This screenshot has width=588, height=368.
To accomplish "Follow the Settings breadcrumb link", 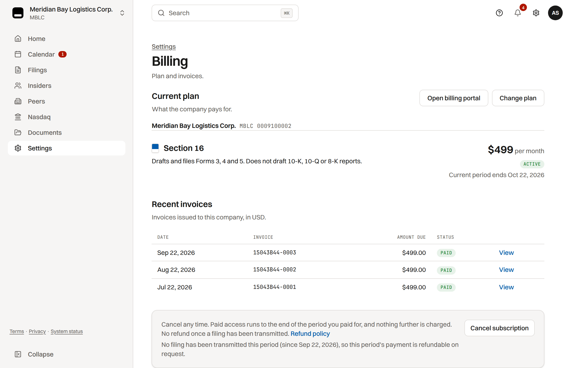I will 164,46.
